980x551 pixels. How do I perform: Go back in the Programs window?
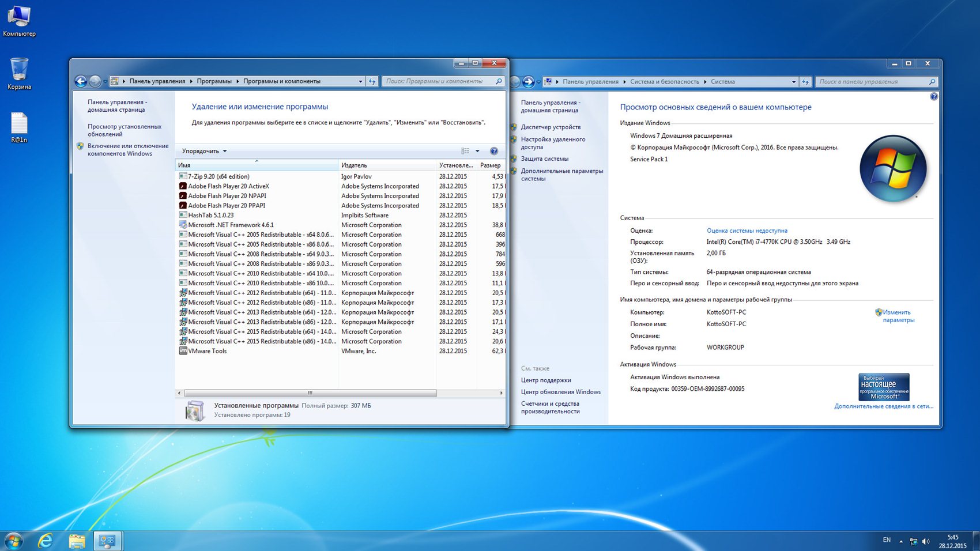81,81
